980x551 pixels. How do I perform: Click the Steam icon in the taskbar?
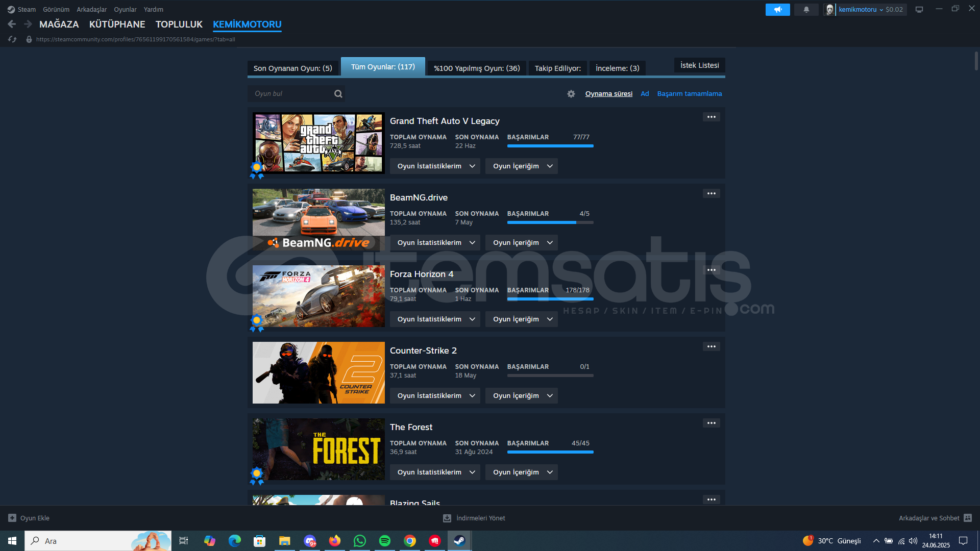click(459, 541)
